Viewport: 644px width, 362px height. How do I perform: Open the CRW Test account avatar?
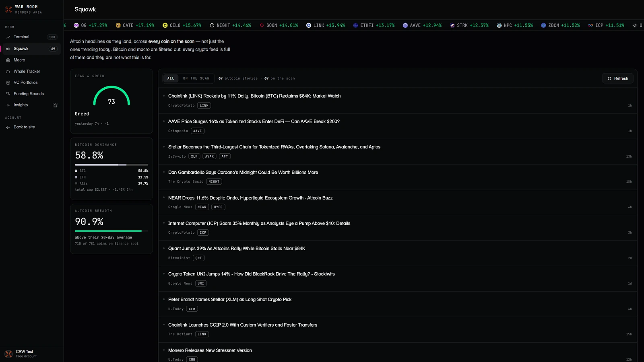tap(8, 354)
